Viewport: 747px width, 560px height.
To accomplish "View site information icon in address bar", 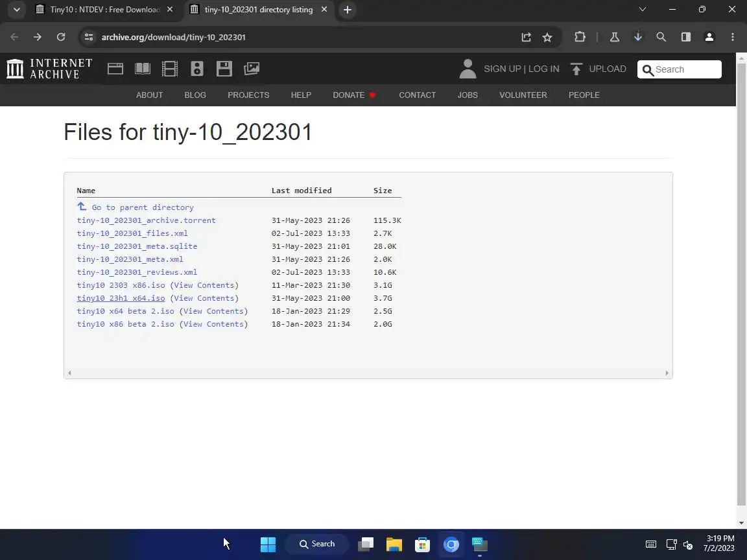I will [89, 37].
